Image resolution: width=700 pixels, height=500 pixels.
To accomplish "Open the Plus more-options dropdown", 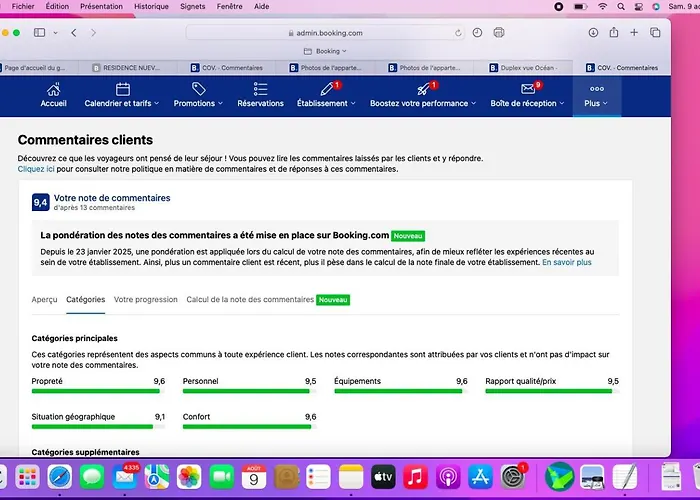I will tap(596, 103).
